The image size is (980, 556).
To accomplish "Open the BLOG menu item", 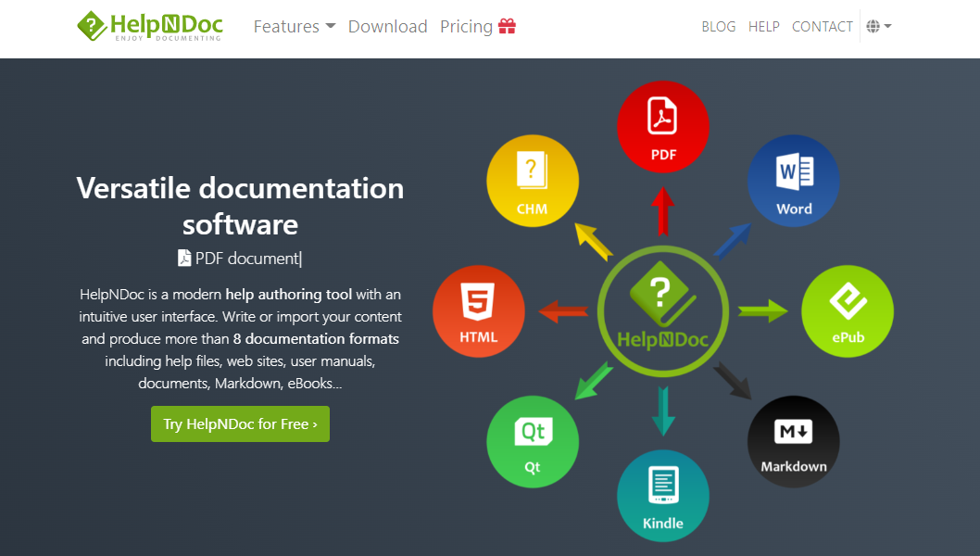I will click(x=719, y=26).
